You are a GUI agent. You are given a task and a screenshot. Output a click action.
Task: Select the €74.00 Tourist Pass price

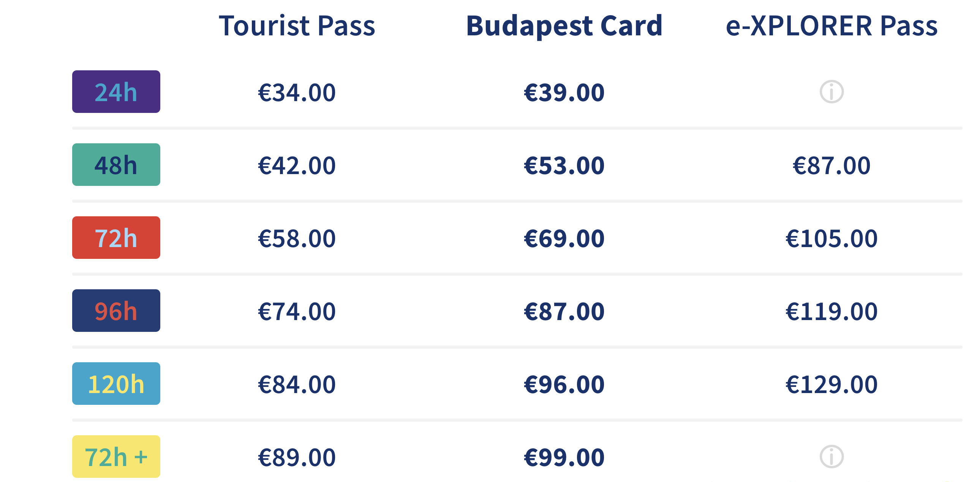coord(297,311)
